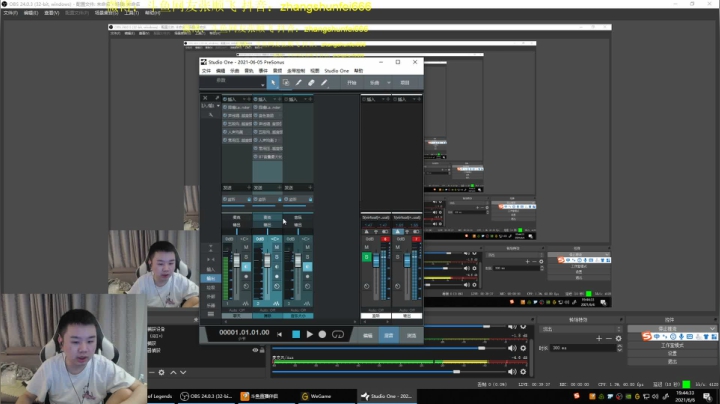Image resolution: width=720 pixels, height=404 pixels.
Task: Open channel 2 editor waveform icon
Action: [x=276, y=304]
